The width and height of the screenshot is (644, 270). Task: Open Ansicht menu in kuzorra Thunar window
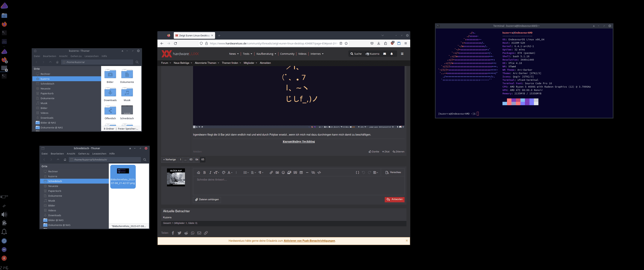coord(63,56)
